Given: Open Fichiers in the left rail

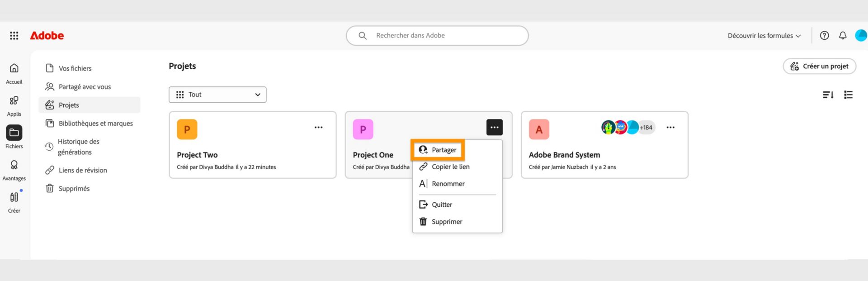Looking at the screenshot, I should click(14, 137).
